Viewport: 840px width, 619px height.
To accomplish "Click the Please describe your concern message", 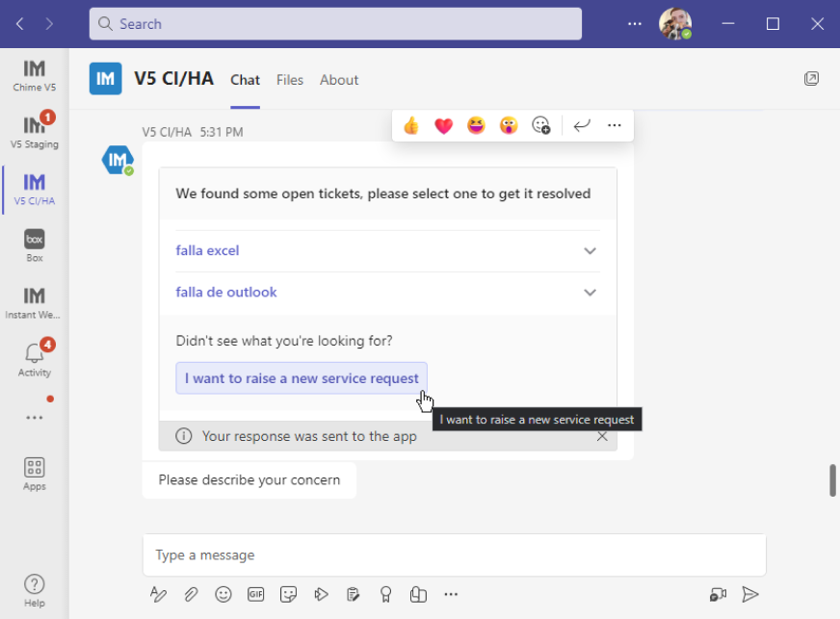I will click(x=249, y=479).
